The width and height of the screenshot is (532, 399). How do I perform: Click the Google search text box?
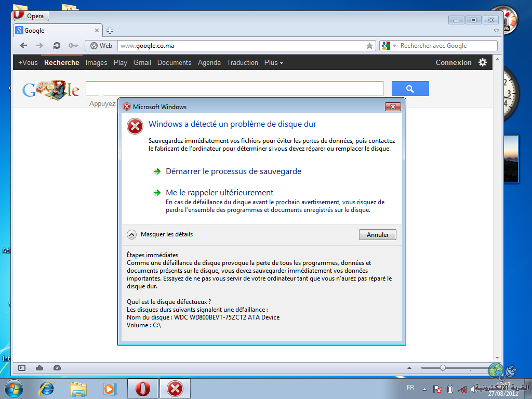[x=234, y=88]
